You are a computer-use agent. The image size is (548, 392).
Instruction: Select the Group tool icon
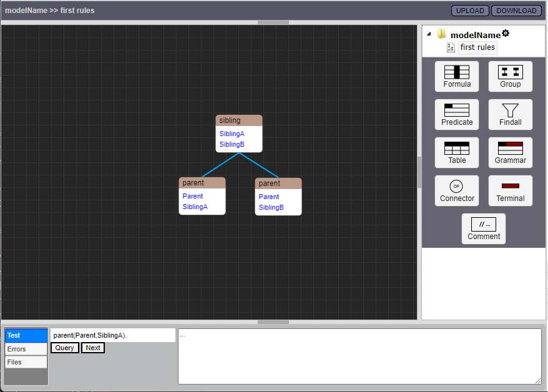(x=510, y=76)
